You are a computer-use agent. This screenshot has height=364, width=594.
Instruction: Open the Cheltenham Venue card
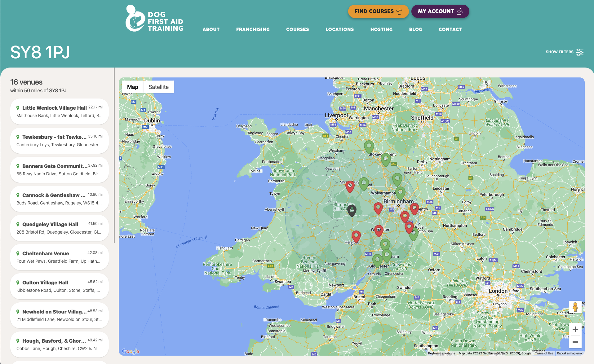(x=60, y=257)
